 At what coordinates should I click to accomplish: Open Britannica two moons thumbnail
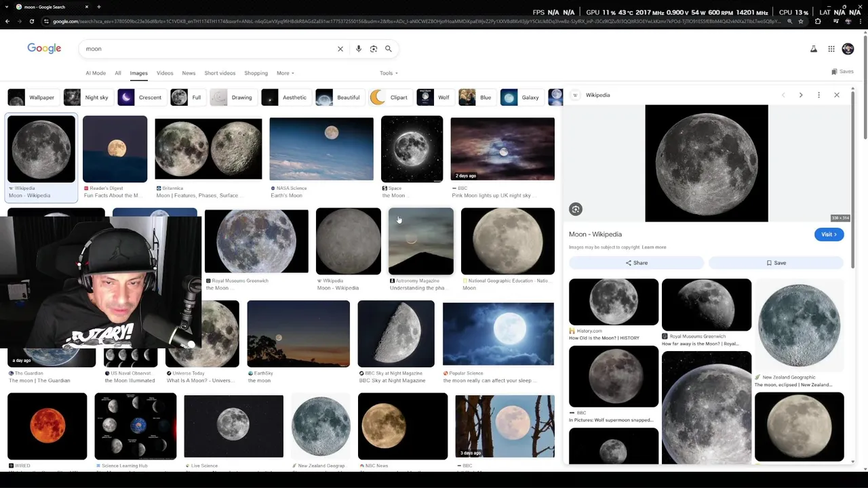pyautogui.click(x=208, y=149)
